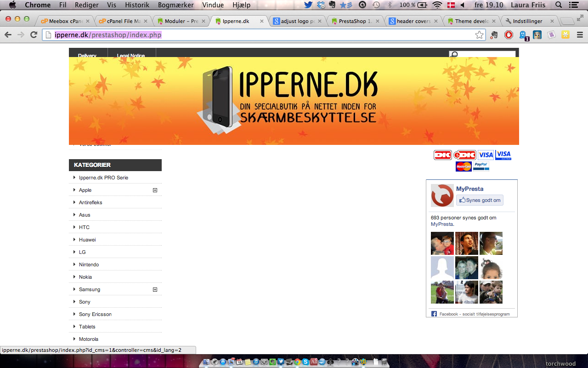Click the Dropbox icon in the menu bar
The width and height of the screenshot is (588, 368).
321,5
